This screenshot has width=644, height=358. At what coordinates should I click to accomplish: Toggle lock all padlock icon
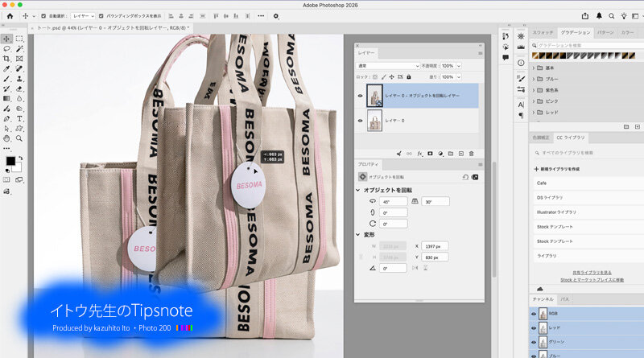409,76
